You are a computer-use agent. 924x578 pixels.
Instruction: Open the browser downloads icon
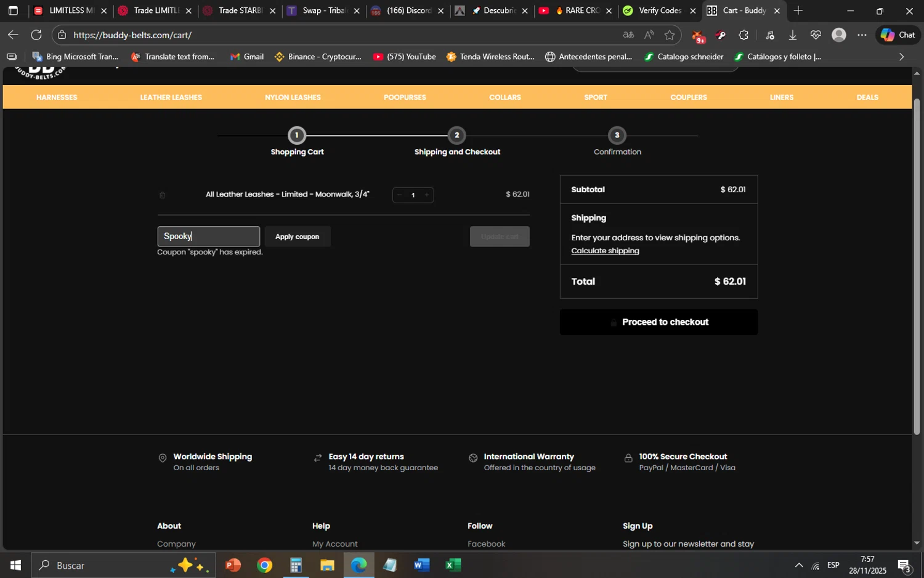coord(793,35)
